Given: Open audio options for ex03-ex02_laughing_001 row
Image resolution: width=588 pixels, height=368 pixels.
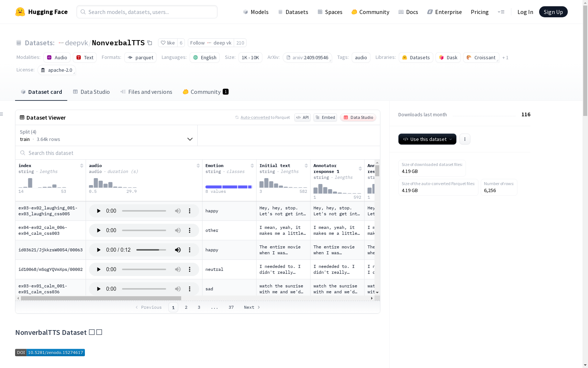Looking at the screenshot, I should pyautogui.click(x=190, y=211).
